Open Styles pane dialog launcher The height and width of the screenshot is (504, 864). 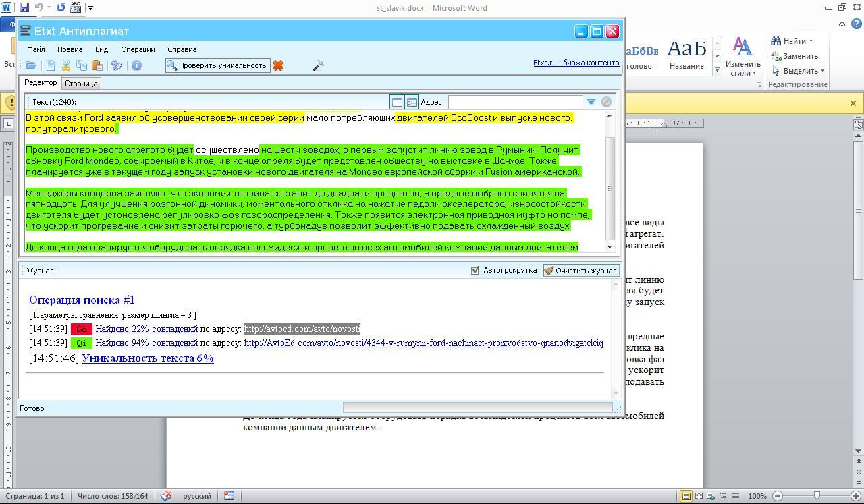(759, 85)
